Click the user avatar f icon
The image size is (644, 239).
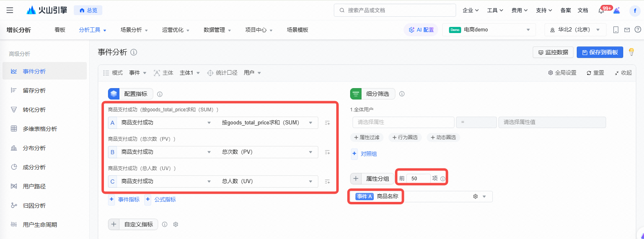point(635,11)
